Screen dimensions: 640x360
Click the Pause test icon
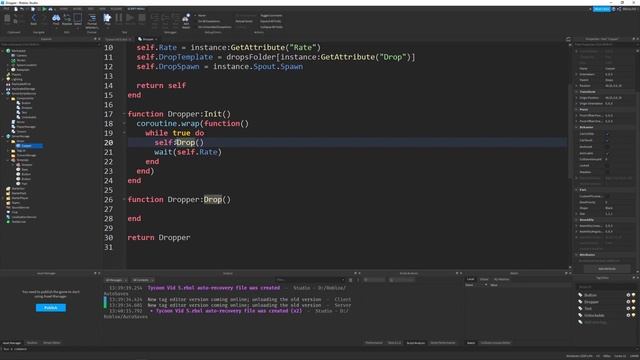coord(119,18)
